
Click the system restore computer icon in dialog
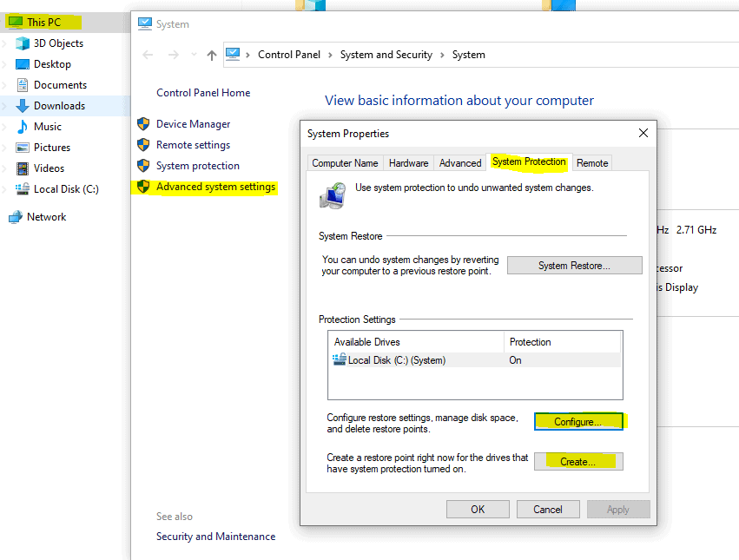[x=333, y=195]
